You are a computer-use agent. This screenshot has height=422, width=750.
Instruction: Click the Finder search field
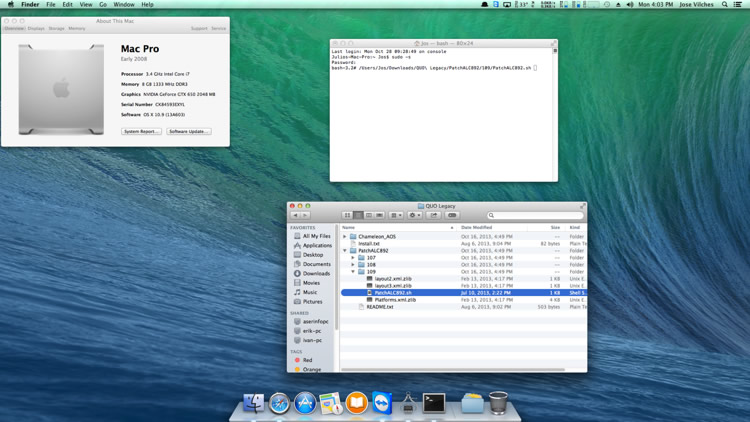(535, 215)
